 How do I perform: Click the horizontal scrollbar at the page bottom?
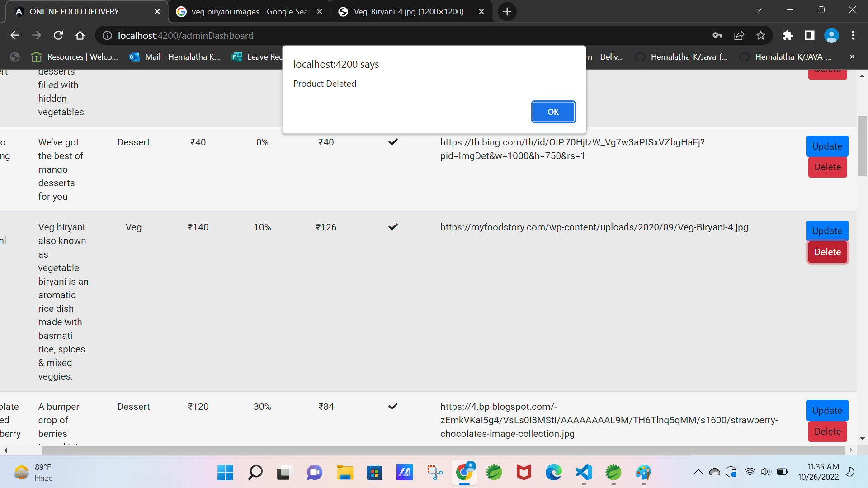point(443,450)
